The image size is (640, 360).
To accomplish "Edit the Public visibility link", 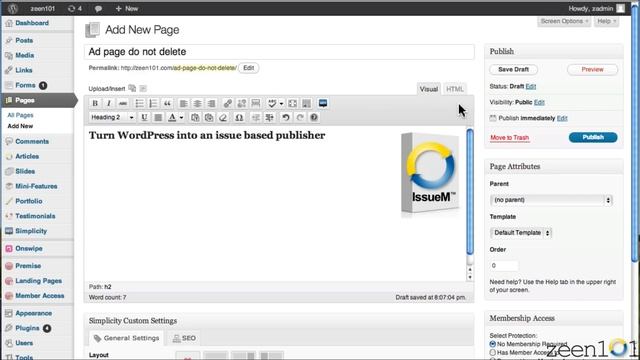I will point(539,102).
